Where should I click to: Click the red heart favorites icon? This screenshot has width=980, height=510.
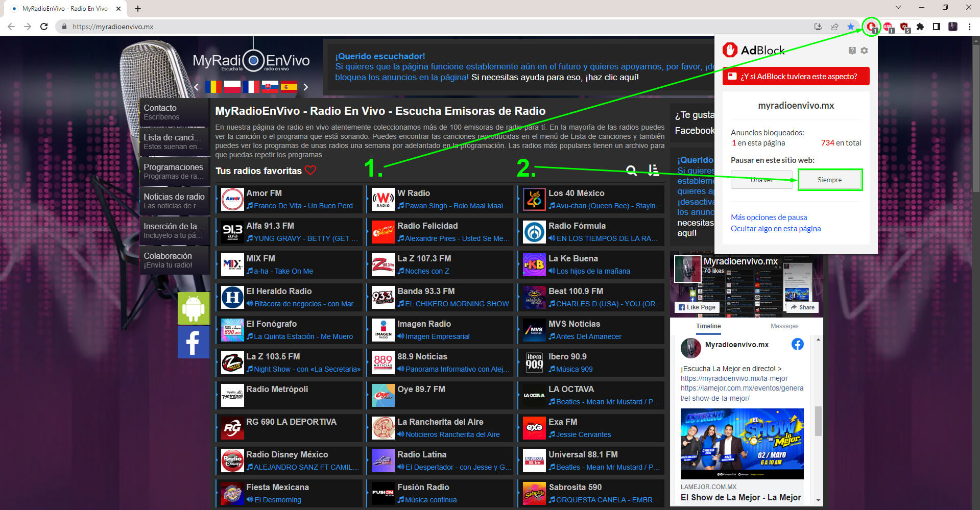tap(310, 170)
